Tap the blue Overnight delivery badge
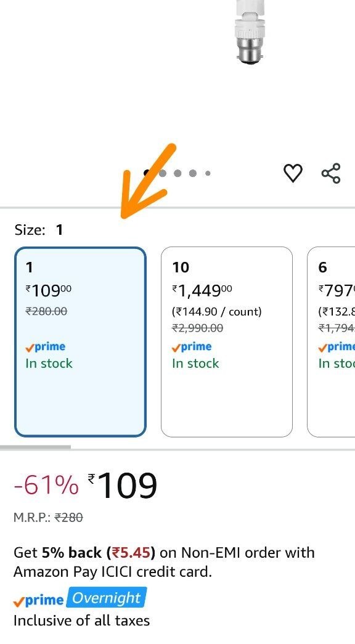The image size is (355, 644). (x=107, y=598)
